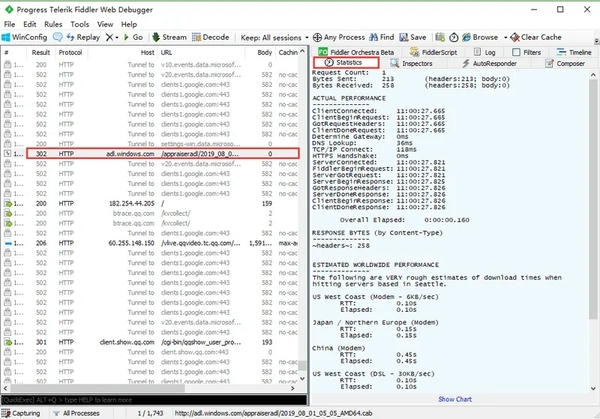
Task: Select the 182.254.44.205 session row
Action: (151, 204)
